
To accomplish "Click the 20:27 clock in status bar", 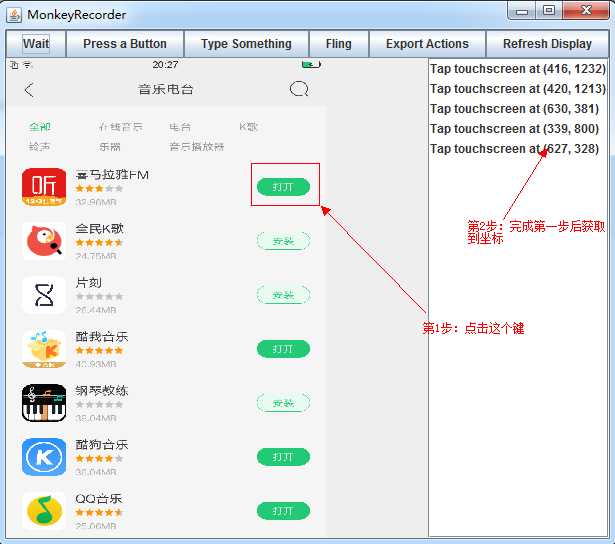I will pos(165,64).
